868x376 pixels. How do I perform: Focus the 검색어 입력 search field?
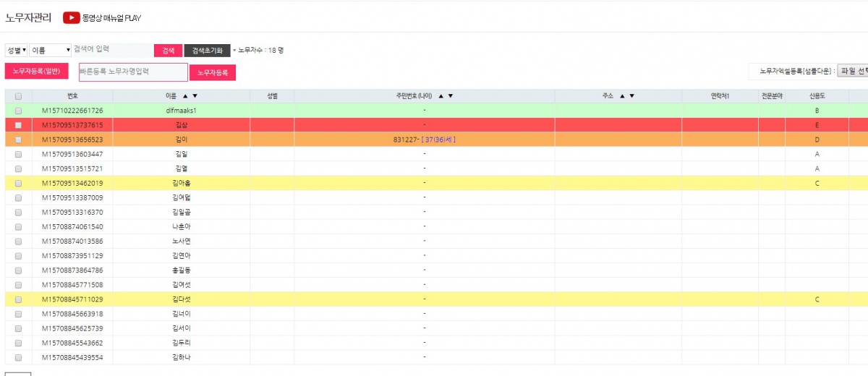[111, 50]
